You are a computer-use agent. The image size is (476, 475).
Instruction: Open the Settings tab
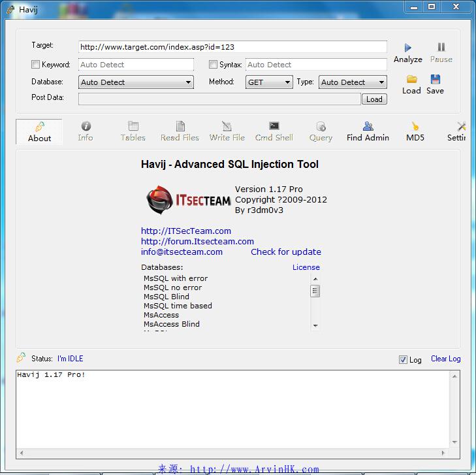pos(456,132)
